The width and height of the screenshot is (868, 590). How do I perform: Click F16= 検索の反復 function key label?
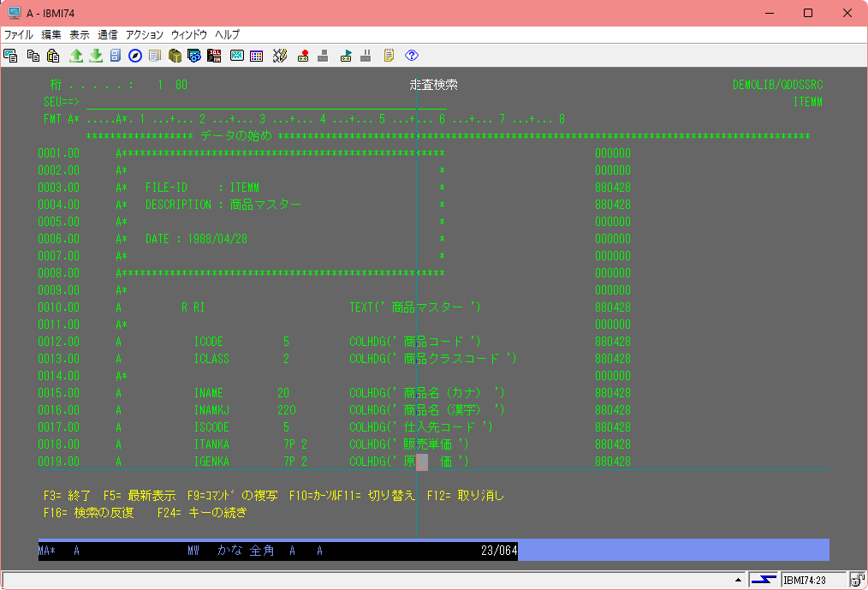(88, 513)
